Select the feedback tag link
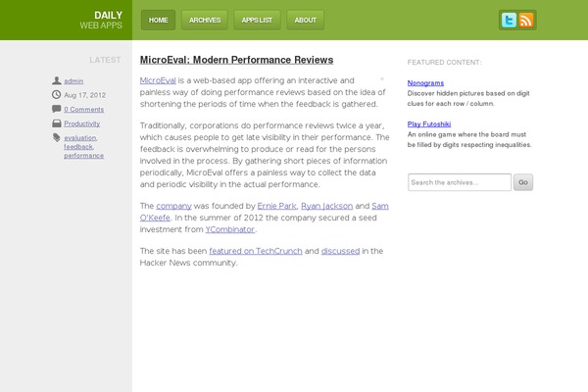588x392 pixels. pyautogui.click(x=78, y=146)
